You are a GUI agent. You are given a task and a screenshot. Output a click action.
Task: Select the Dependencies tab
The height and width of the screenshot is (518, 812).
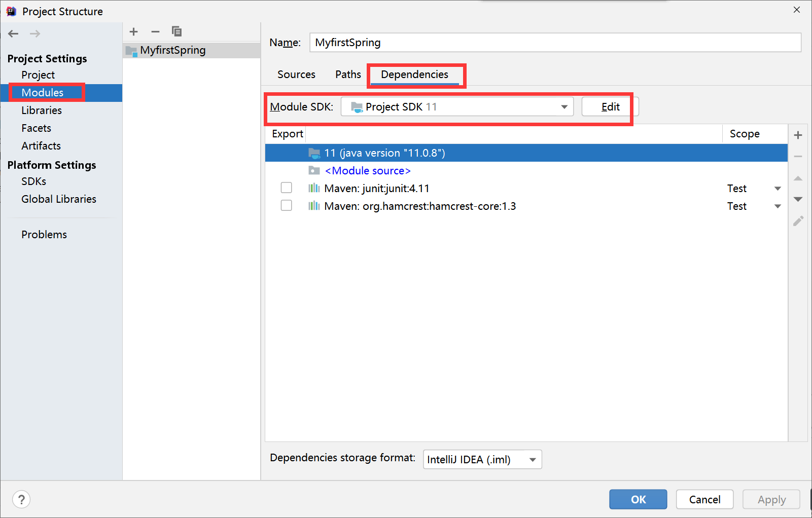(x=414, y=75)
